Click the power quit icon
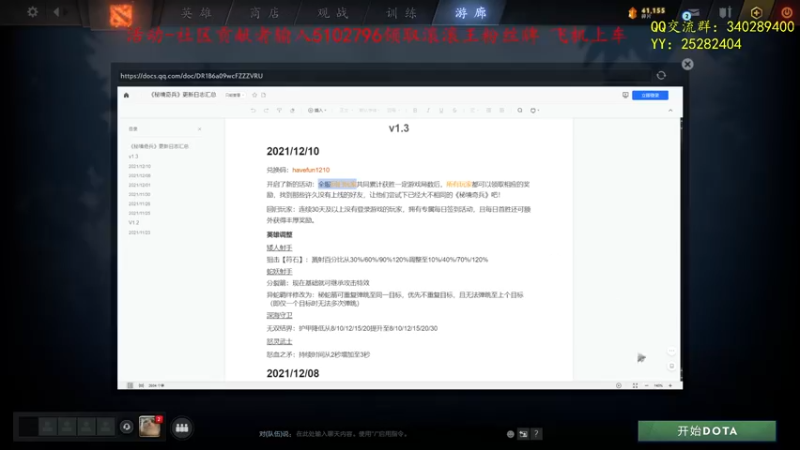This screenshot has height=450, width=800. click(x=787, y=12)
